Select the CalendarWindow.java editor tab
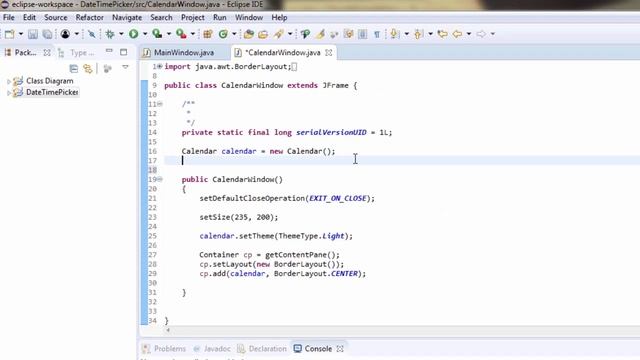 pyautogui.click(x=283, y=53)
